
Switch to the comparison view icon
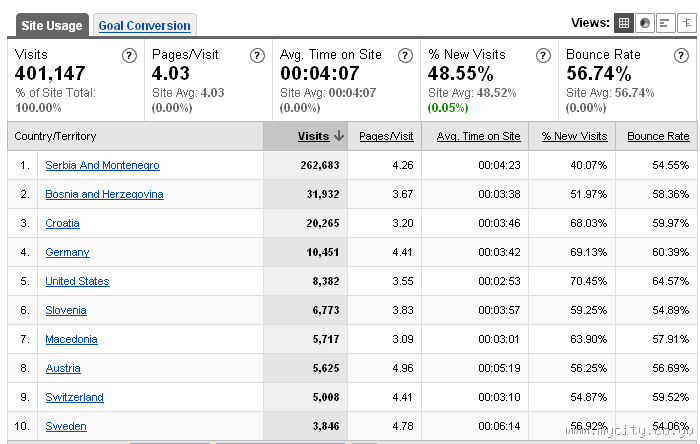pyautogui.click(x=685, y=23)
